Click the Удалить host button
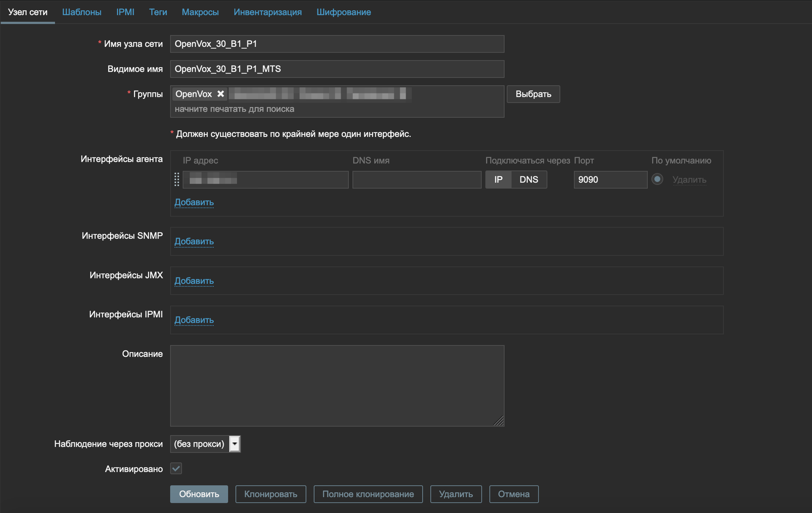The width and height of the screenshot is (812, 513). (456, 494)
